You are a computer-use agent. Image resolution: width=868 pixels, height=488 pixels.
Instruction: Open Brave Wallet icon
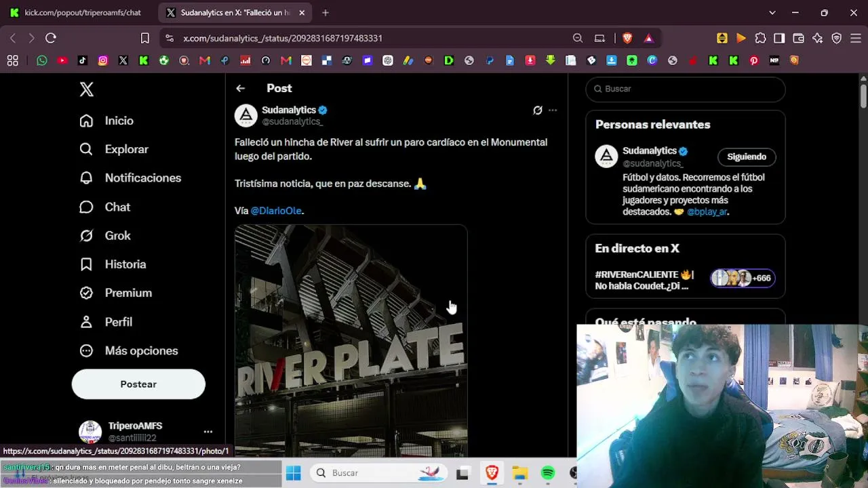(x=798, y=39)
